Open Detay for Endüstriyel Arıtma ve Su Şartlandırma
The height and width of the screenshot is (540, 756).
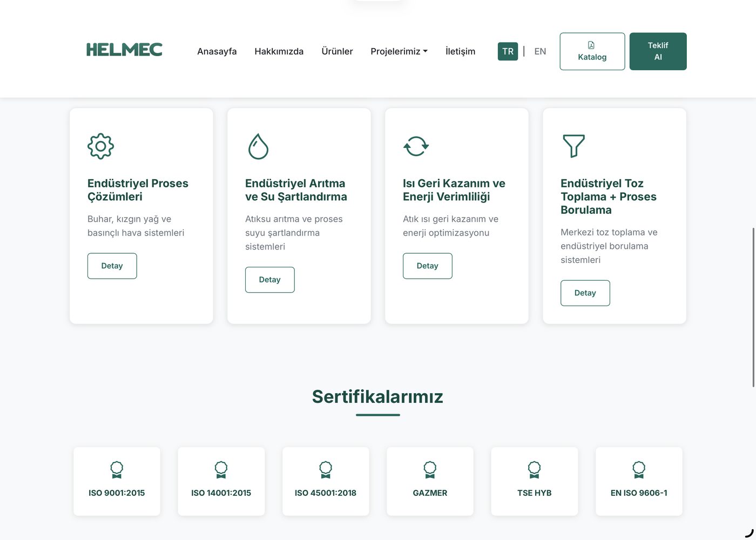270,280
